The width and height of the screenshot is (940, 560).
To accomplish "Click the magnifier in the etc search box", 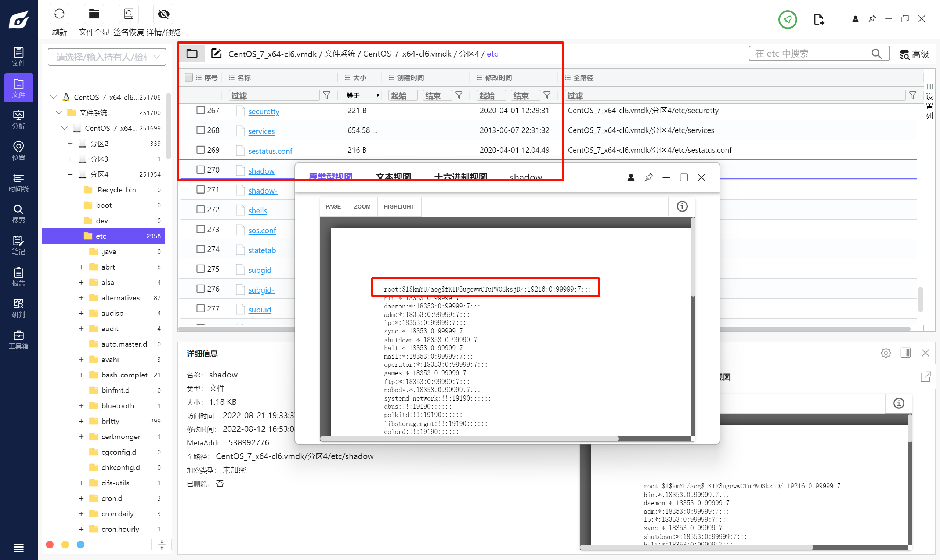I will point(876,54).
